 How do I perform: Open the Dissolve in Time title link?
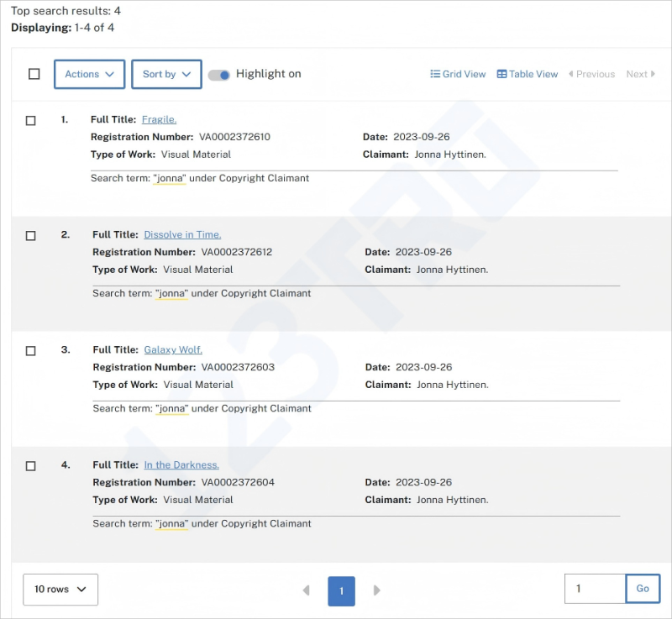(182, 234)
